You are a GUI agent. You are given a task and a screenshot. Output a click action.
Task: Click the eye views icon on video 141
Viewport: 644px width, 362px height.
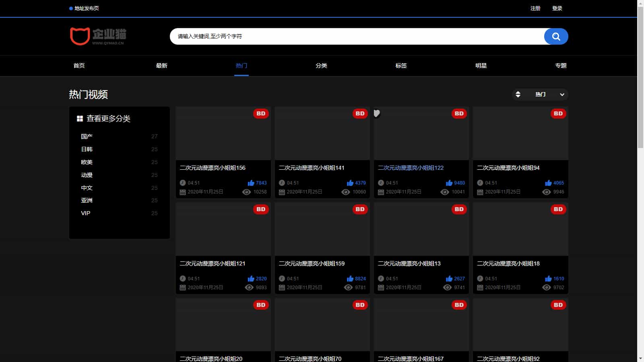(x=346, y=192)
